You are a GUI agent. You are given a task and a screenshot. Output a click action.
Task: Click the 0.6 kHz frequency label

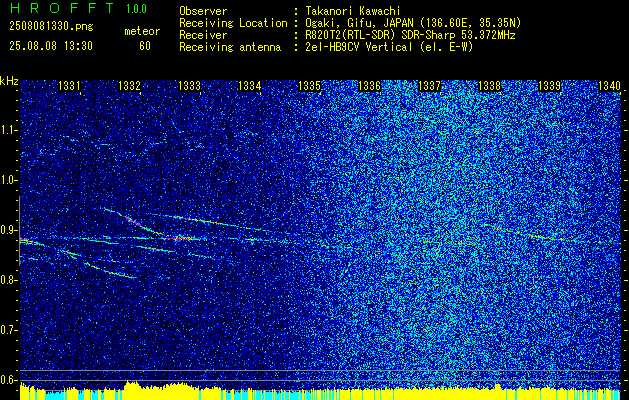(9, 380)
